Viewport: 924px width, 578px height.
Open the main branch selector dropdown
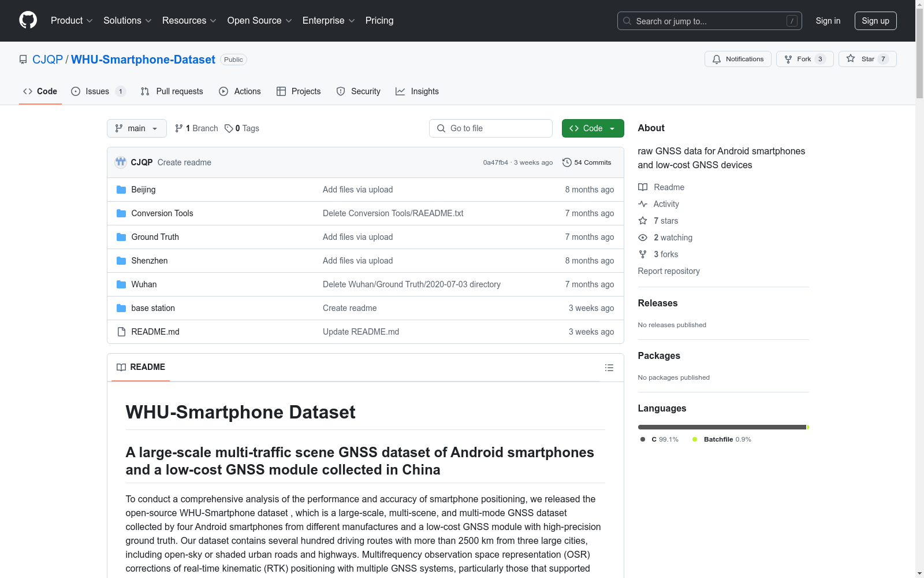tap(136, 128)
